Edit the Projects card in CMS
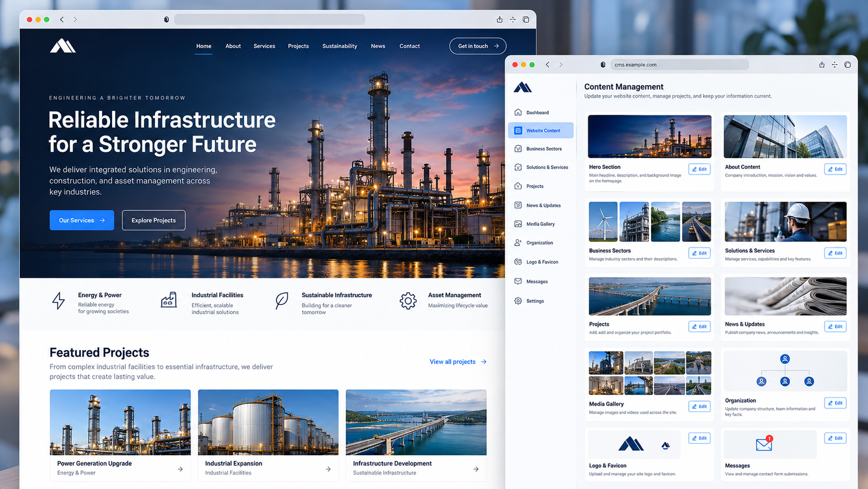Image resolution: width=868 pixels, height=489 pixels. click(699, 326)
